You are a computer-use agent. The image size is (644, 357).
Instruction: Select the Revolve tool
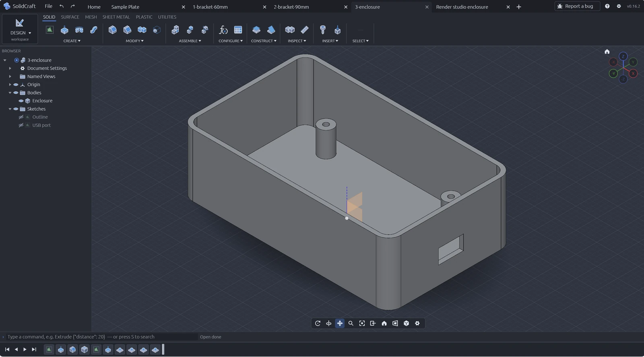tap(79, 30)
